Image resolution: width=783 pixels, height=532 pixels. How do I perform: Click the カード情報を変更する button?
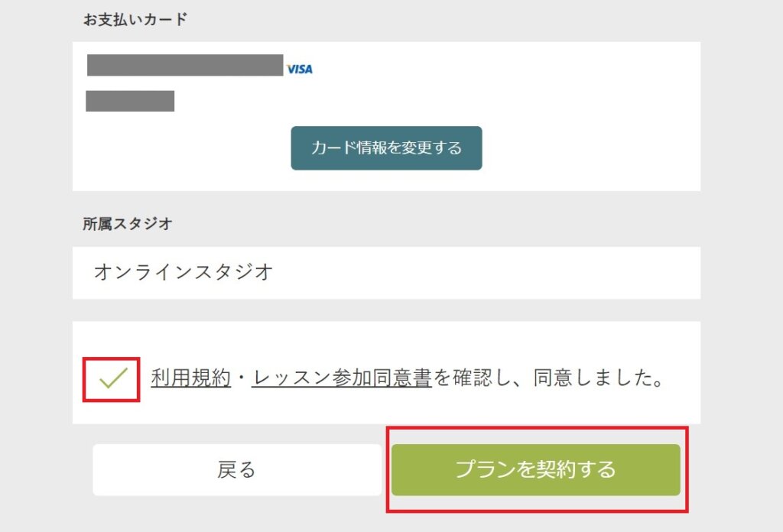click(x=386, y=148)
